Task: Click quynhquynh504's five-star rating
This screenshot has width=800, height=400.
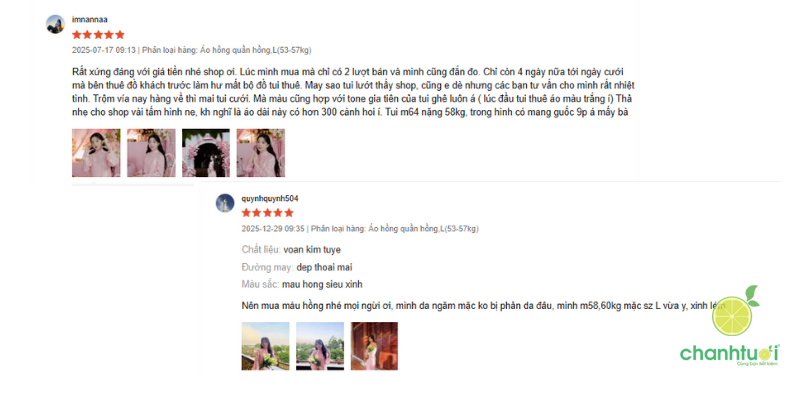Action: coord(267,213)
